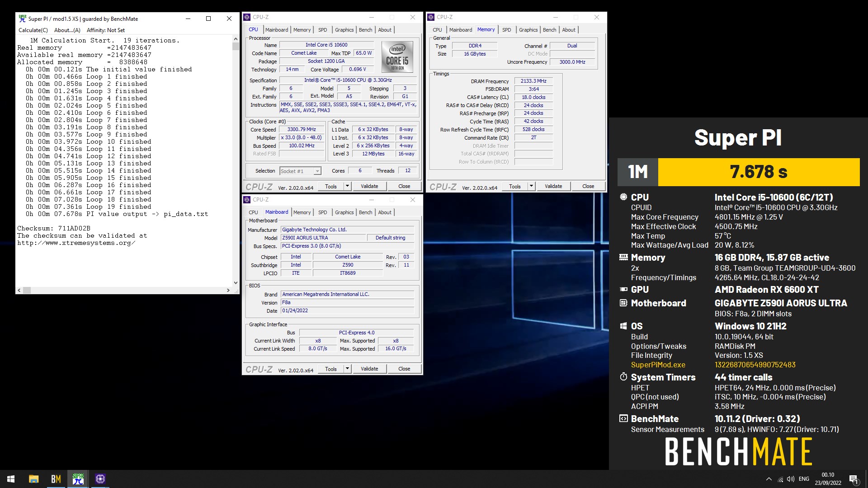Switch to SPD tab in the Memory window
868x488 pixels.
(x=507, y=30)
